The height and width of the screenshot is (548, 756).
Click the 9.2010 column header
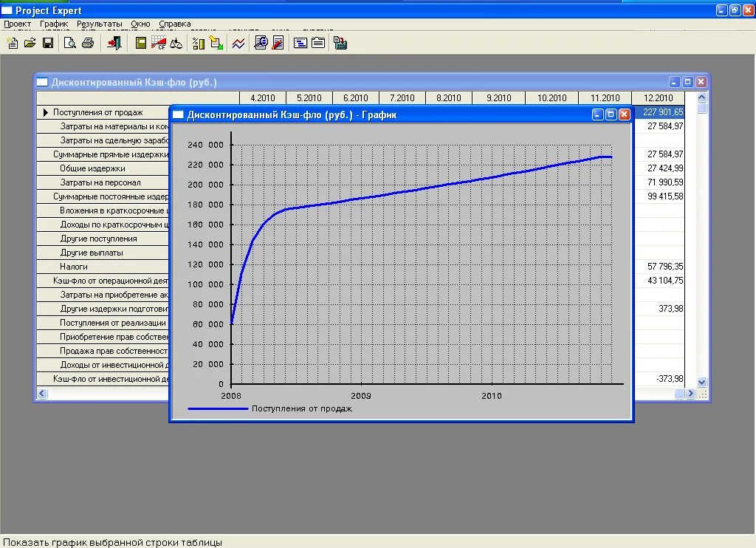pos(498,98)
